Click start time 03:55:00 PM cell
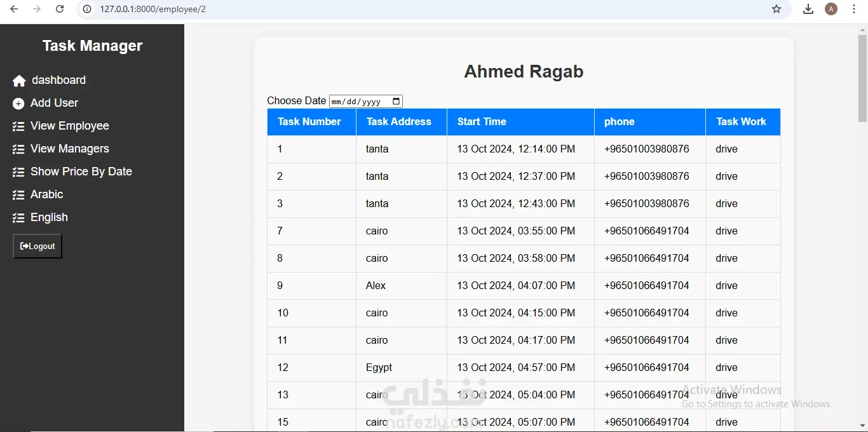 (x=520, y=231)
